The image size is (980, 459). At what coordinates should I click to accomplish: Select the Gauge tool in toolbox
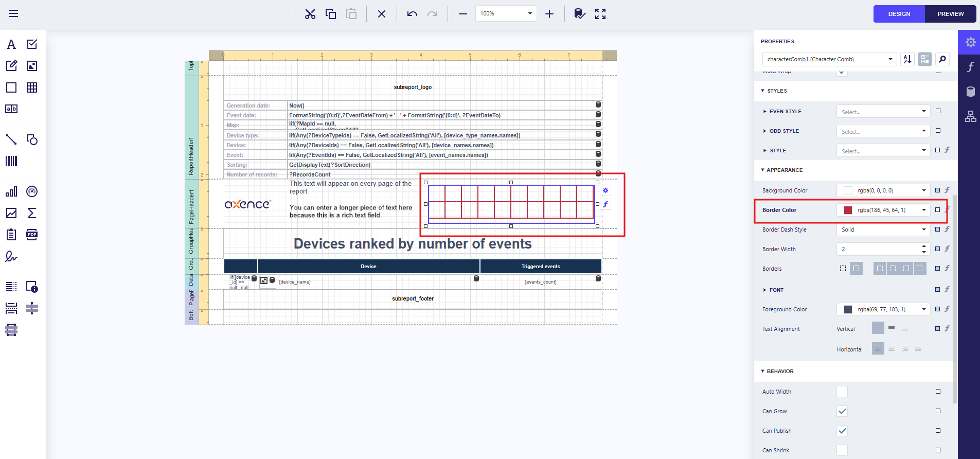pos(32,191)
